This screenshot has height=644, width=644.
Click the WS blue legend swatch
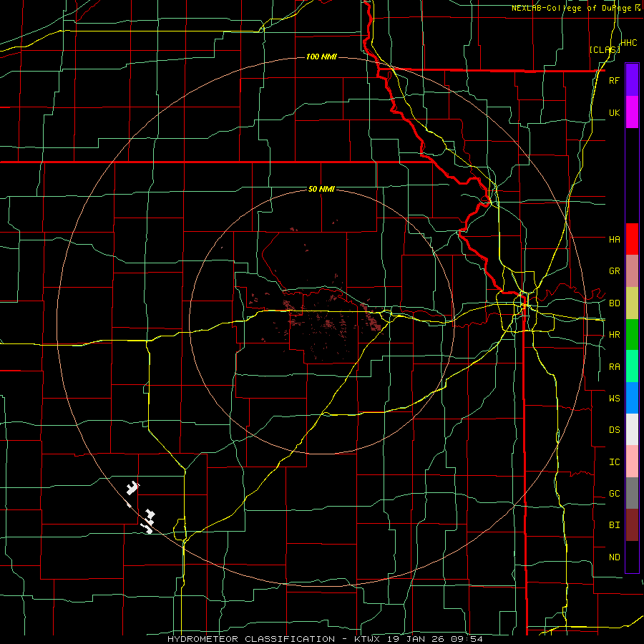pyautogui.click(x=632, y=398)
